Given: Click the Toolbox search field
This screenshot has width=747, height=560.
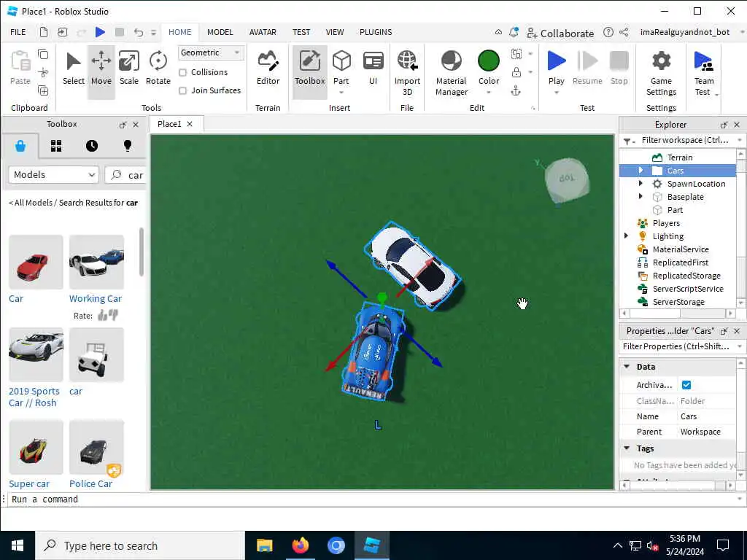Looking at the screenshot, I should (125, 175).
